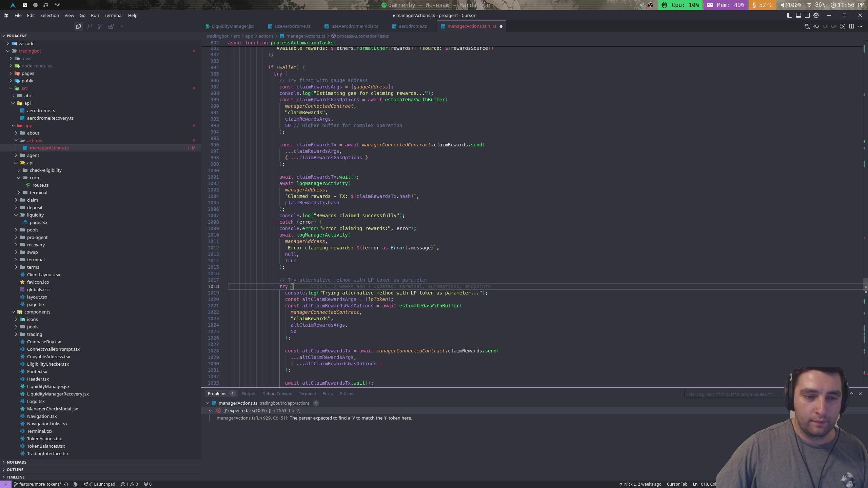Expand the NOTEPADS section
The width and height of the screenshot is (868, 488).
coord(100,462)
